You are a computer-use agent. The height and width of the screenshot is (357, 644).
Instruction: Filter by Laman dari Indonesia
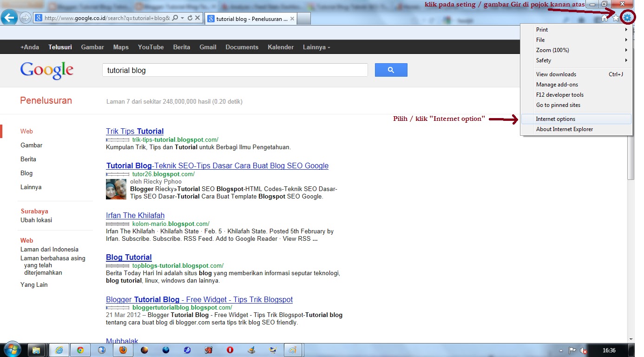(x=49, y=249)
